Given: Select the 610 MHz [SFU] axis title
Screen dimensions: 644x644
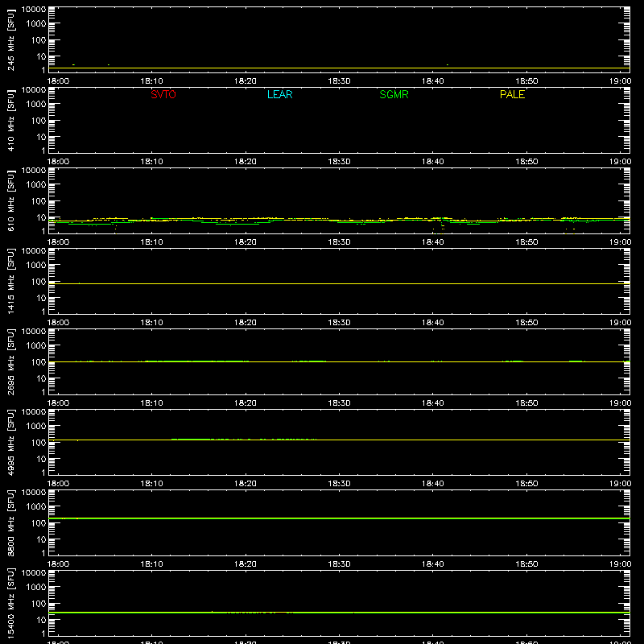Looking at the screenshot, I should point(10,200).
